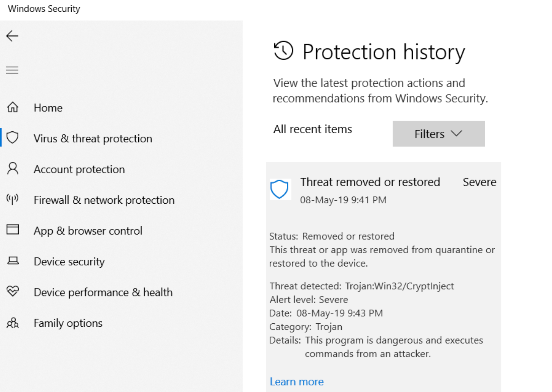Select Virus & threat protection in the sidebar
552x392 pixels.
pyautogui.click(x=93, y=138)
